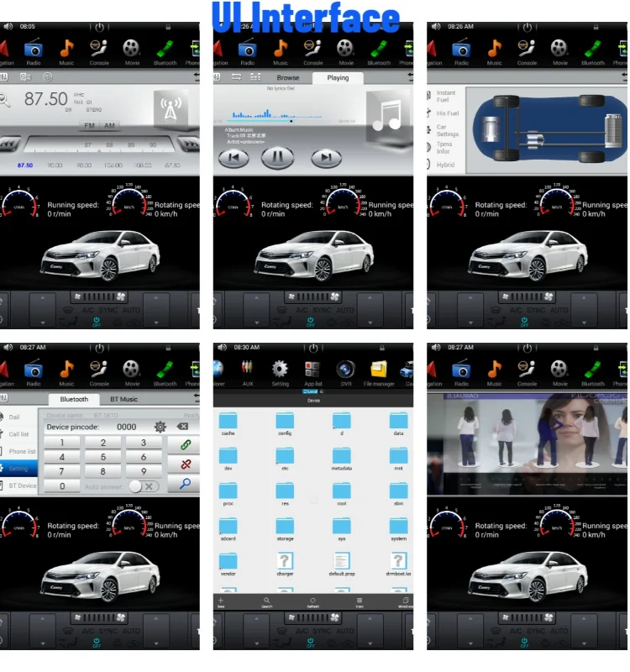Open the DVR app icon
This screenshot has width=630, height=672.
pos(344,370)
